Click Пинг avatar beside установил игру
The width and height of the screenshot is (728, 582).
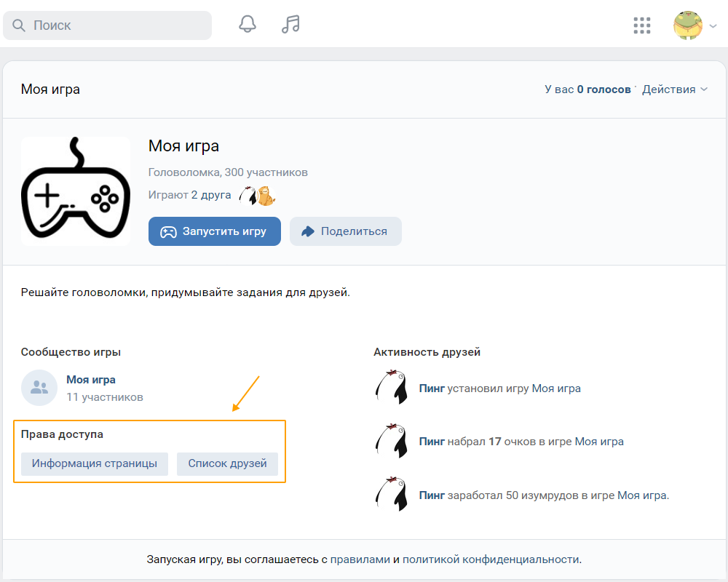[x=392, y=388]
